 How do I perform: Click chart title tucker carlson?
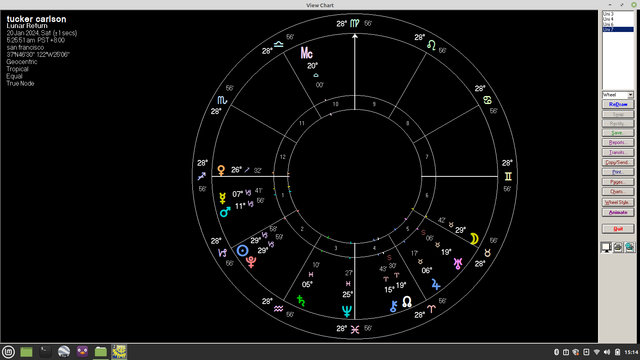[x=36, y=19]
